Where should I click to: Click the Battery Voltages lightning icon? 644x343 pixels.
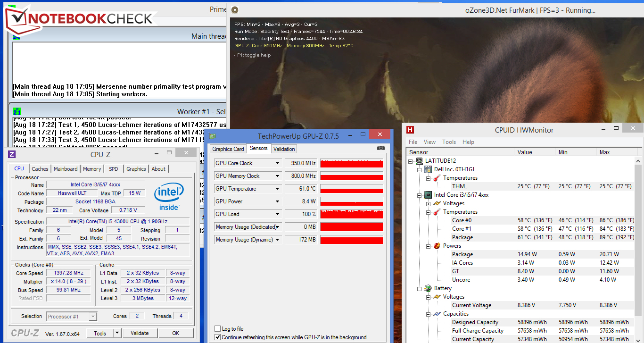click(x=437, y=297)
